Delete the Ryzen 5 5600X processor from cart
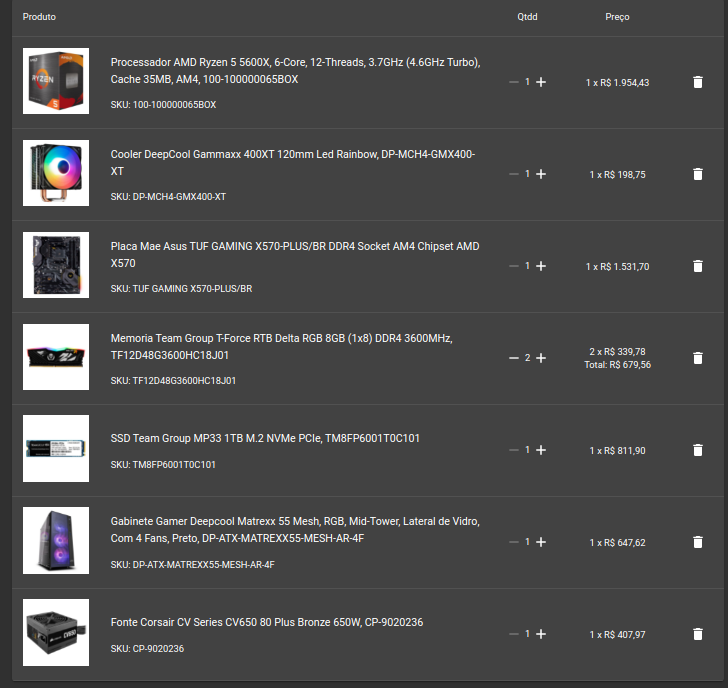The image size is (728, 688). (x=697, y=82)
